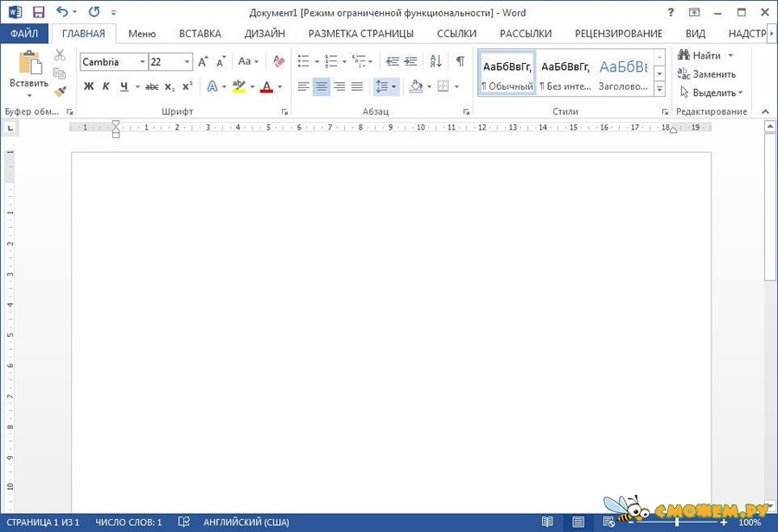Click the Find (Найти) button

click(699, 55)
